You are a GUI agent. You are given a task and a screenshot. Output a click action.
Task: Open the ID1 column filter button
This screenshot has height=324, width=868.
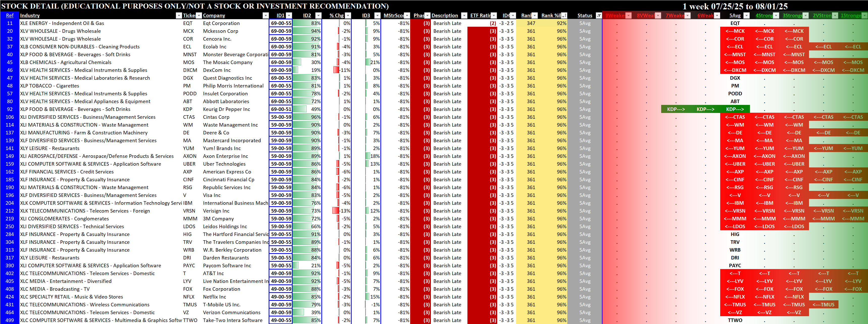coord(289,15)
